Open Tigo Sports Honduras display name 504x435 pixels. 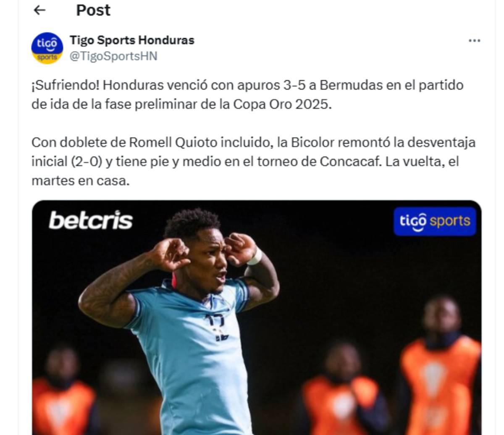click(132, 40)
